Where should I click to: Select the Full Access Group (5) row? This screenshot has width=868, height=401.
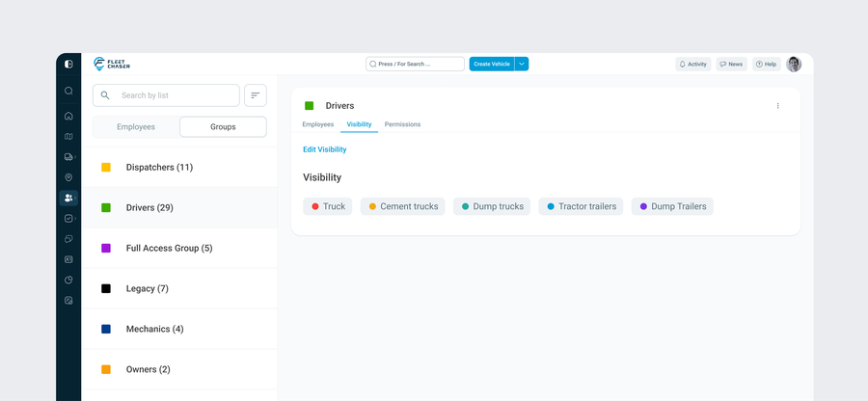(179, 248)
